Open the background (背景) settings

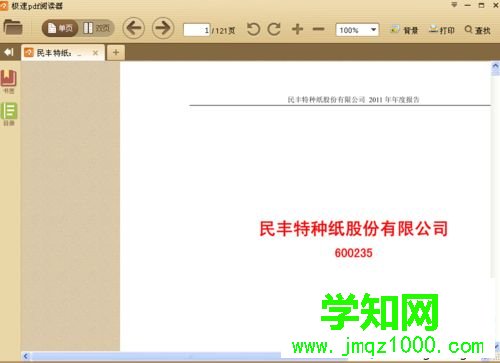click(x=404, y=30)
